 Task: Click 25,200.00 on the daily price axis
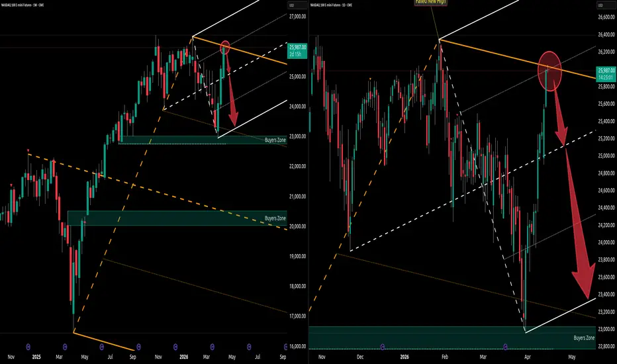tap(606, 138)
